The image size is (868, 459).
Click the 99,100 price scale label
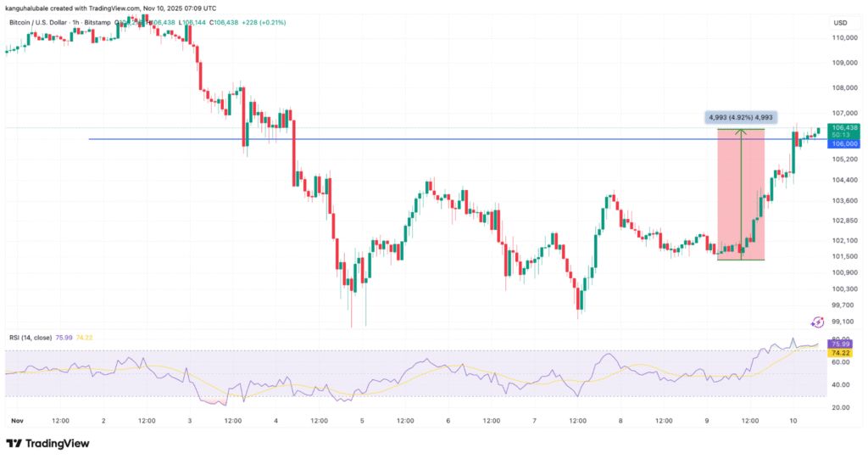pyautogui.click(x=843, y=322)
